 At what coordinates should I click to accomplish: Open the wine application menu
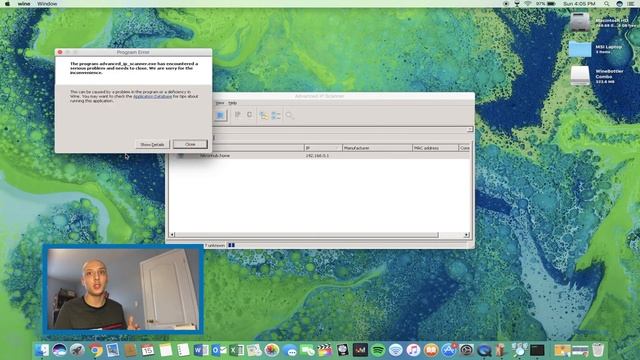24,4
